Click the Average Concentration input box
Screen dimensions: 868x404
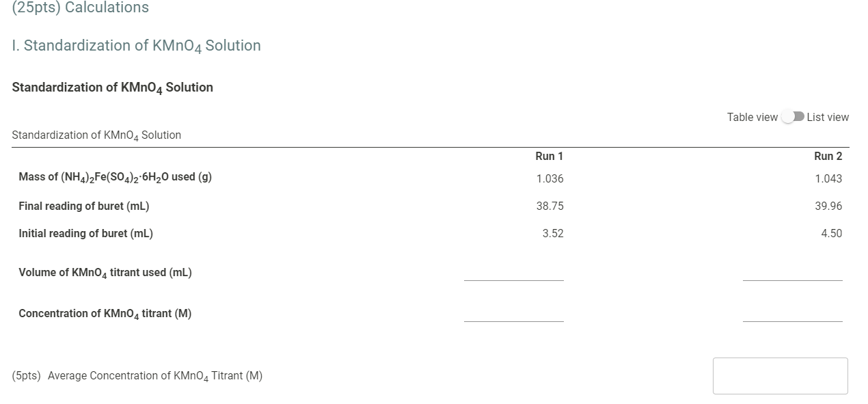[x=780, y=375]
